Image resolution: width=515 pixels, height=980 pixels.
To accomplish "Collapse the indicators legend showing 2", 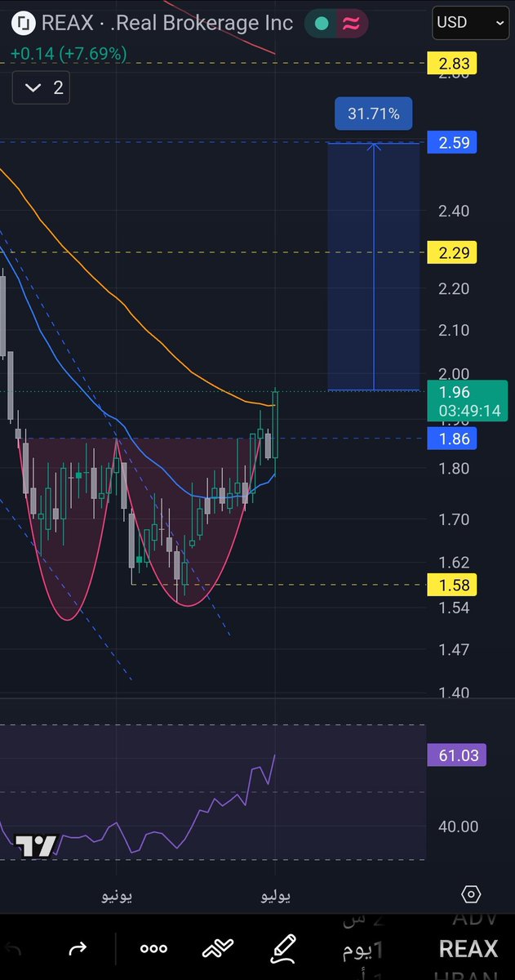I will click(x=41, y=88).
